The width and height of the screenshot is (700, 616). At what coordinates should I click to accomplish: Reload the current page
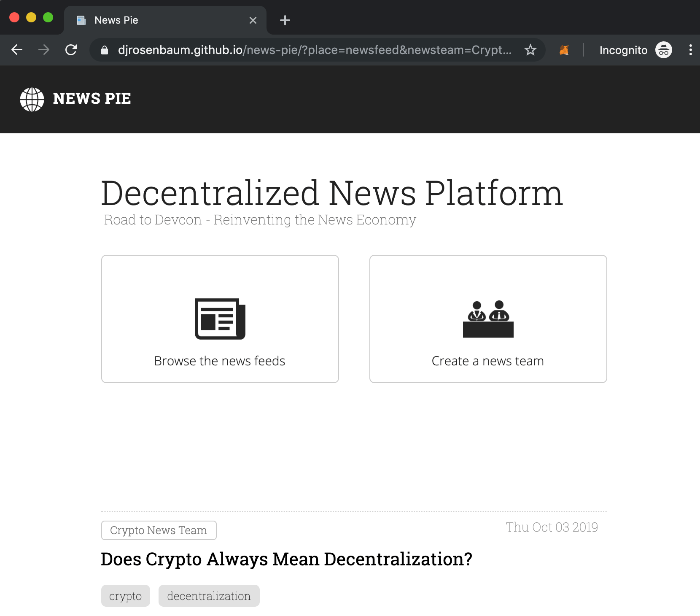point(71,50)
